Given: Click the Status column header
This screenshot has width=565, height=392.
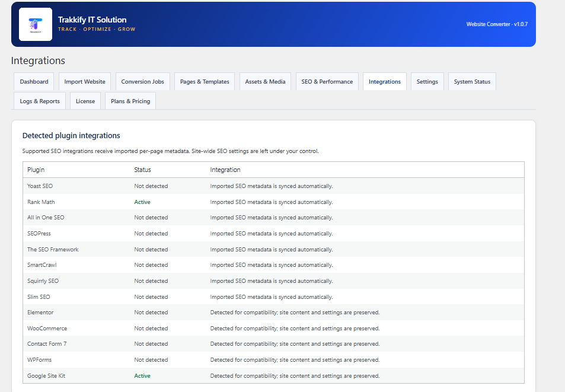Looking at the screenshot, I should pyautogui.click(x=142, y=170).
